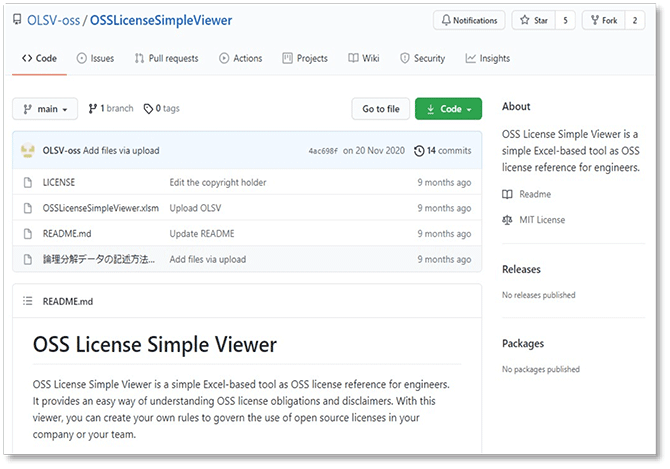Open the main branch dropdown

tap(45, 109)
